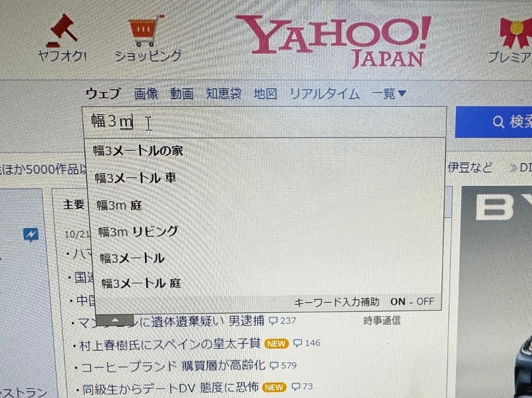The width and height of the screenshot is (532, 398).
Task: Open comments icon for 購買層が高齢化 headline
Action: [x=274, y=365]
